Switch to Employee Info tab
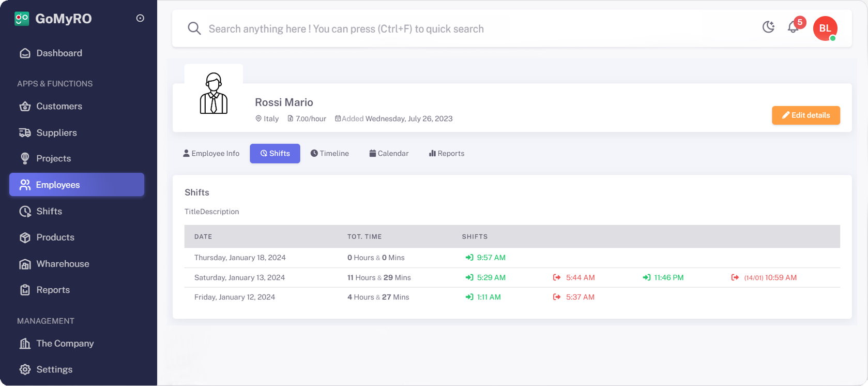This screenshot has height=386, width=868. click(x=211, y=154)
